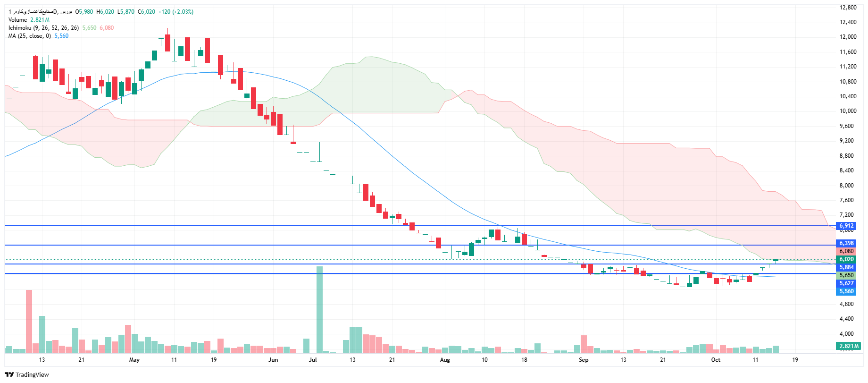The height and width of the screenshot is (383, 868).
Task: Select the 6,398 horizontal line price label
Action: [846, 243]
